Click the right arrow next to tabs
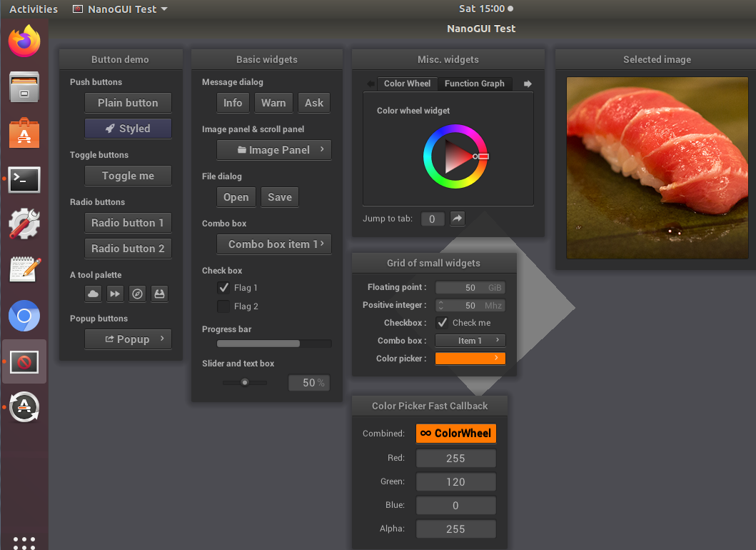The image size is (756, 550). 528,84
